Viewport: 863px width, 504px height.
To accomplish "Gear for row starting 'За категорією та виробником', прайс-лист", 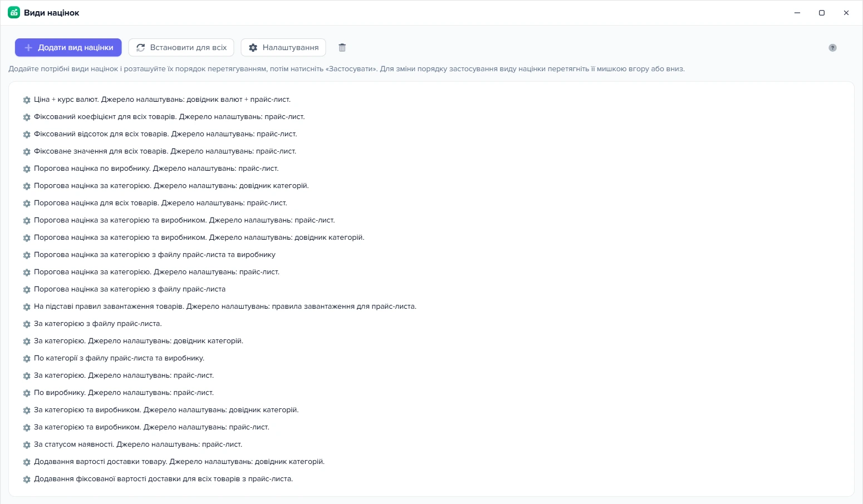I will click(27, 428).
